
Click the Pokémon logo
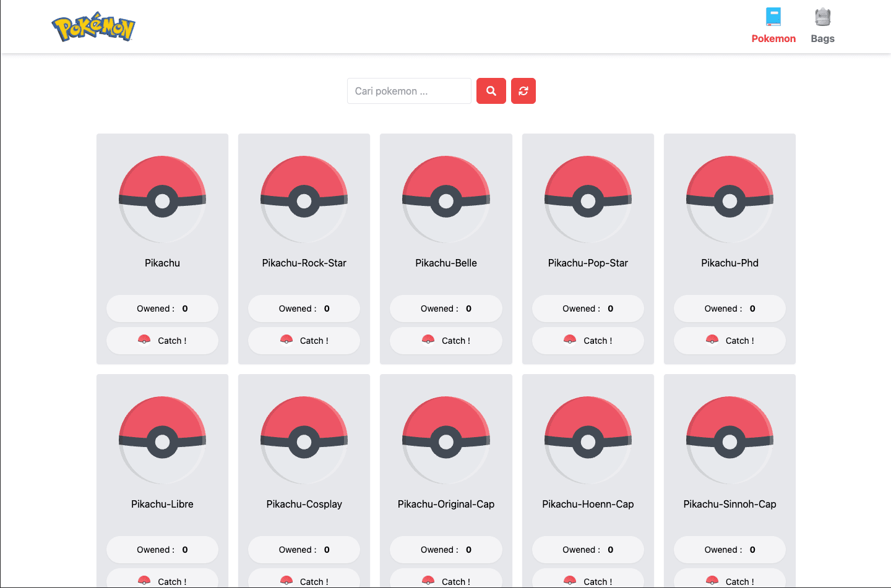point(93,26)
